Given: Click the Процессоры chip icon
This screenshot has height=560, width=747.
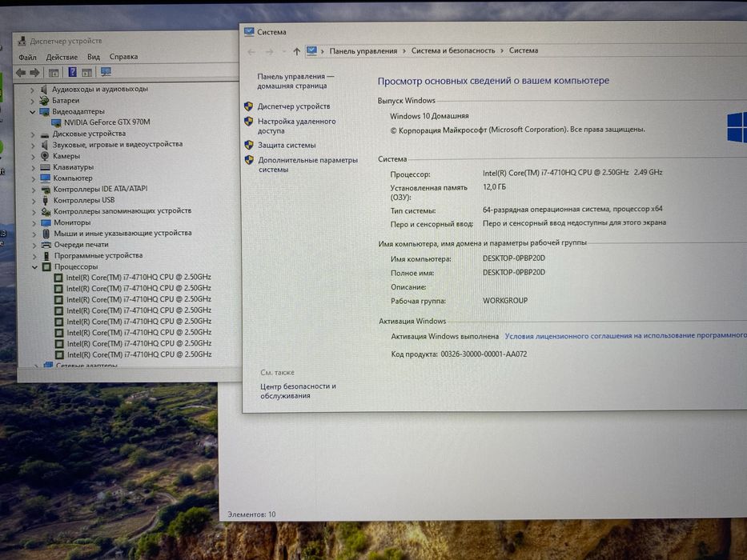Looking at the screenshot, I should (x=46, y=266).
